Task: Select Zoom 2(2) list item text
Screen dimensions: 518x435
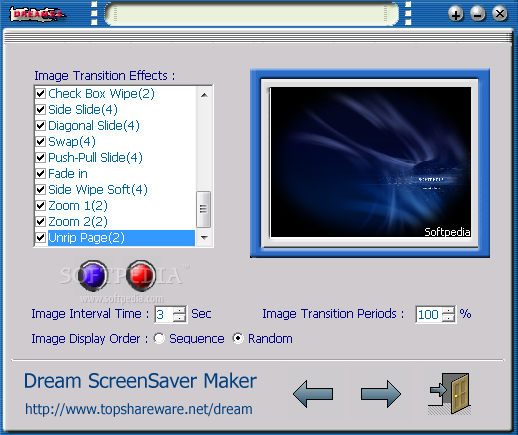Action: [78, 222]
